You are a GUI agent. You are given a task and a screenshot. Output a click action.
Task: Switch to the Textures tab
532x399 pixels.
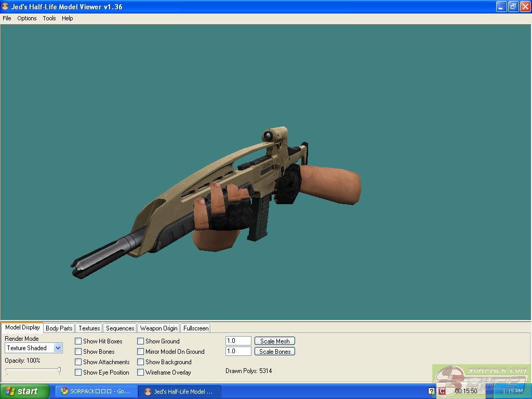89,328
